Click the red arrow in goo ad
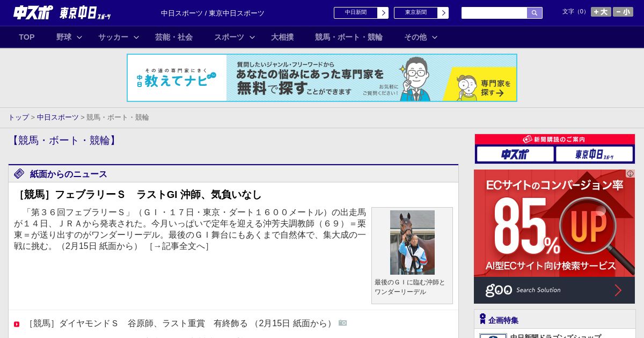 point(618,290)
